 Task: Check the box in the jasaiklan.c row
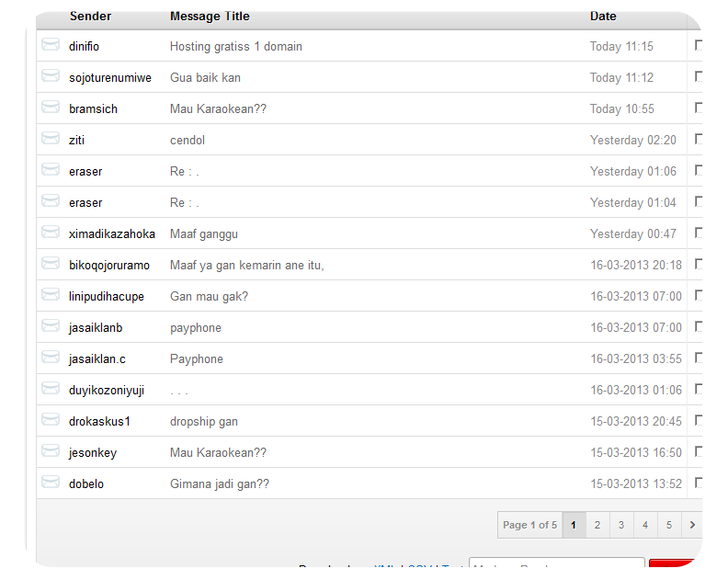(699, 358)
